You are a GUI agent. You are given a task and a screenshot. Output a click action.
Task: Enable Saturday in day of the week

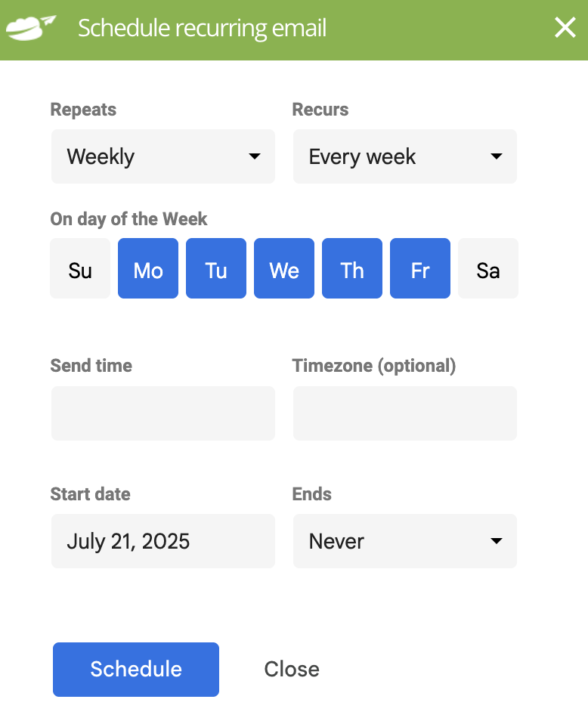(x=488, y=268)
